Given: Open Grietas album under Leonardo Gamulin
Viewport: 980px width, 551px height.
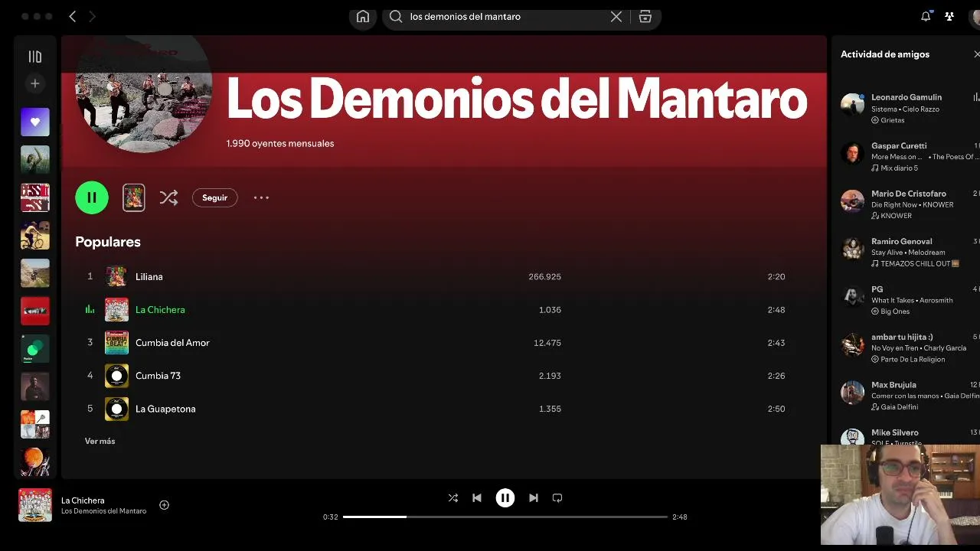Looking at the screenshot, I should click(892, 120).
